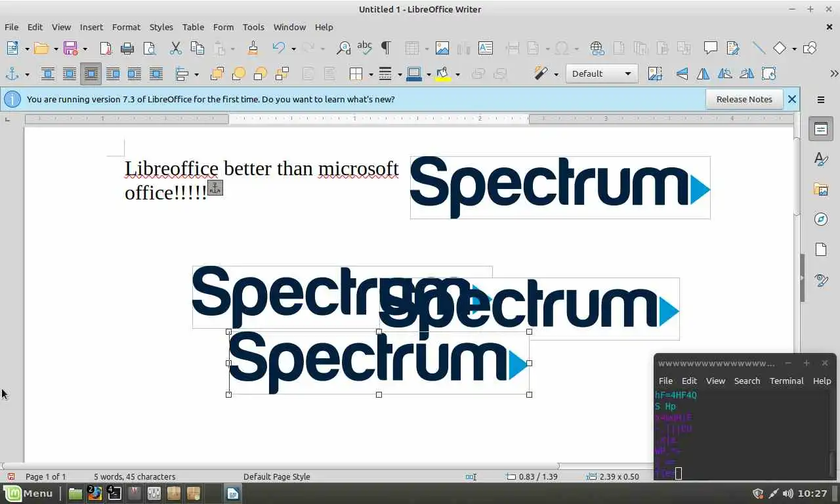Screen dimensions: 840x504
Task: Open the Default image mode combo box
Action: 602,73
